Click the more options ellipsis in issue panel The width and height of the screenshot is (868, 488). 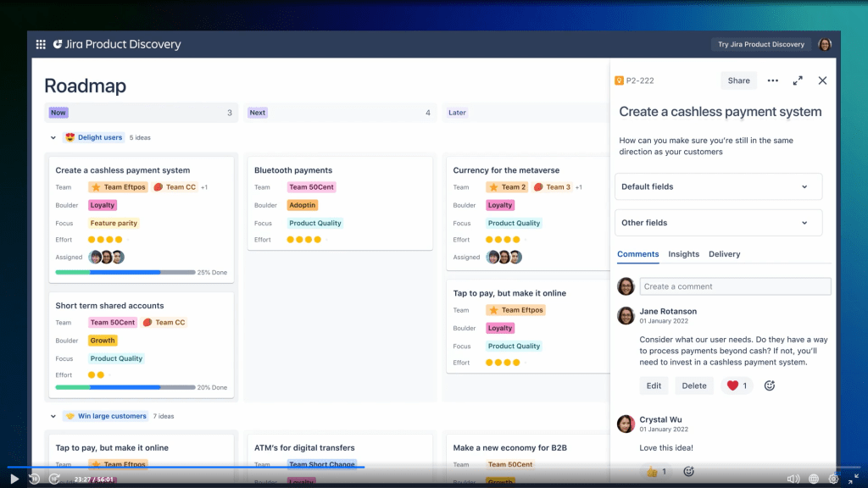772,80
